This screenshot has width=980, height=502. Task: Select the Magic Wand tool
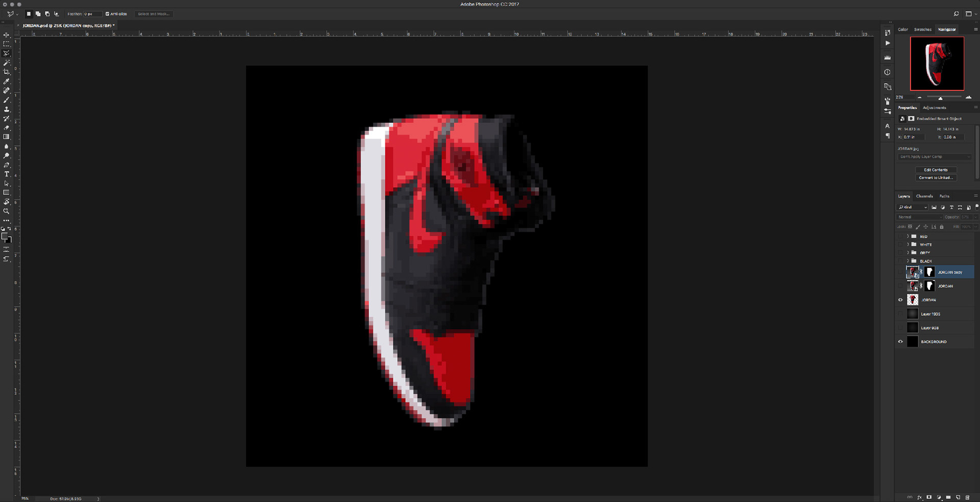(x=6, y=62)
